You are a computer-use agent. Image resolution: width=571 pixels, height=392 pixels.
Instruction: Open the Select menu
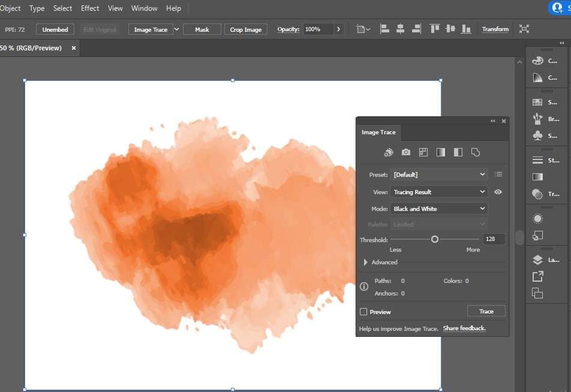tap(62, 8)
